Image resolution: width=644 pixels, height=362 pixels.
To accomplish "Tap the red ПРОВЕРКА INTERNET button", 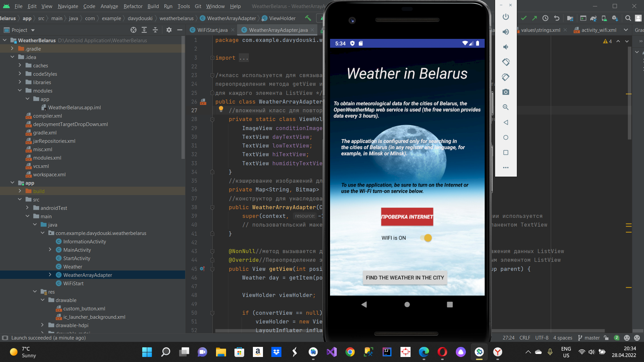I will pyautogui.click(x=407, y=217).
